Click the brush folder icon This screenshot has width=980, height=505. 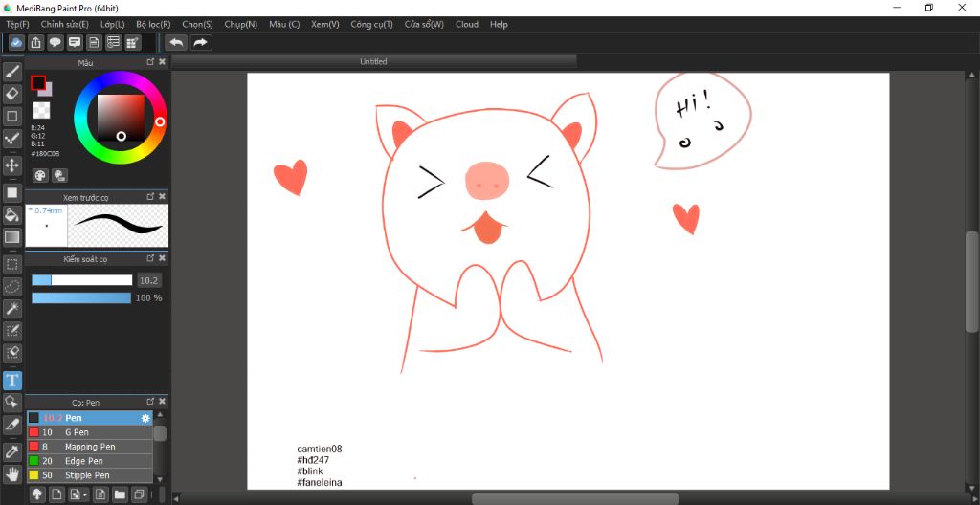pos(120,494)
